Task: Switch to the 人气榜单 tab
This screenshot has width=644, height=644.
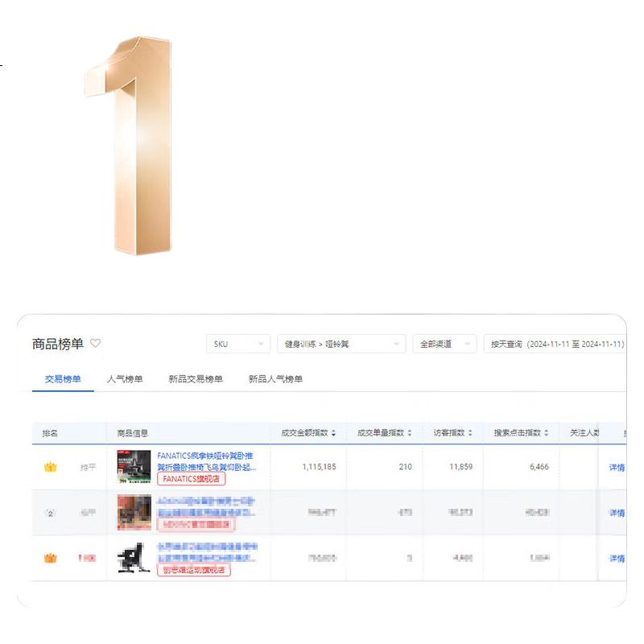Action: [x=125, y=379]
